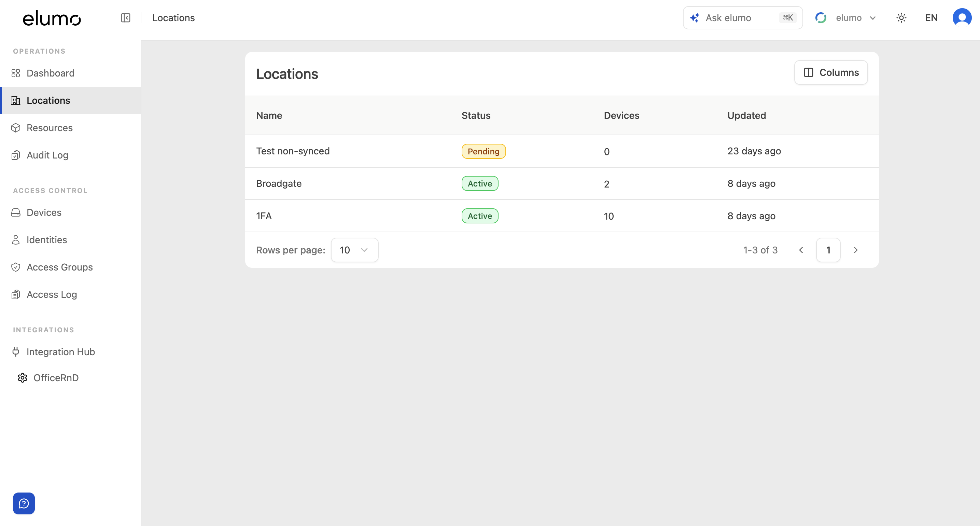Click the Locations breadcrumb in header
The width and height of the screenshot is (980, 526).
(173, 18)
